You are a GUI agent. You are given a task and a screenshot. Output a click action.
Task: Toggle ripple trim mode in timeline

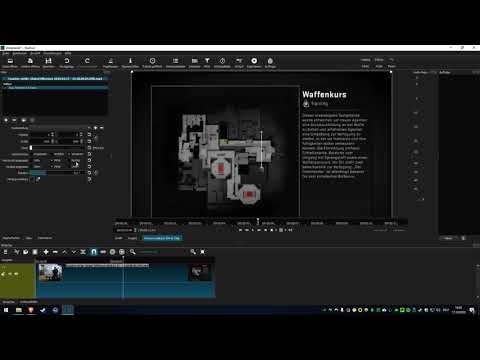112,252
